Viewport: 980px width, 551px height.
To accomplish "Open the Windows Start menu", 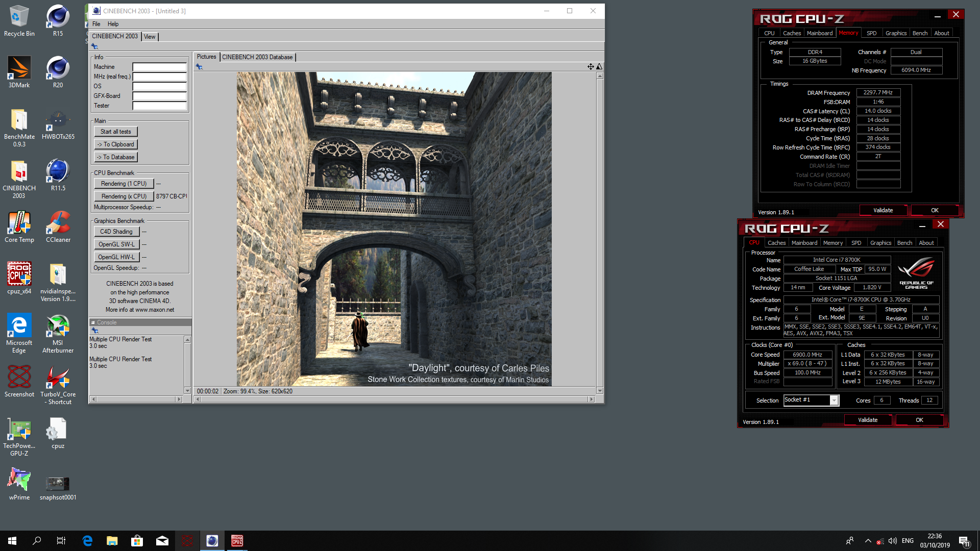I will pyautogui.click(x=12, y=541).
